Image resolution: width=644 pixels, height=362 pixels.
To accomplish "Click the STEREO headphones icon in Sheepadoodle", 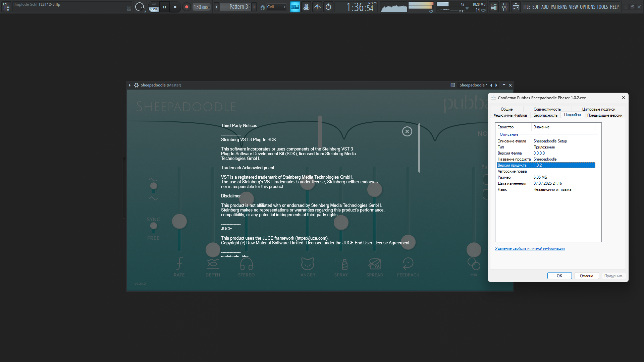I will pyautogui.click(x=247, y=264).
